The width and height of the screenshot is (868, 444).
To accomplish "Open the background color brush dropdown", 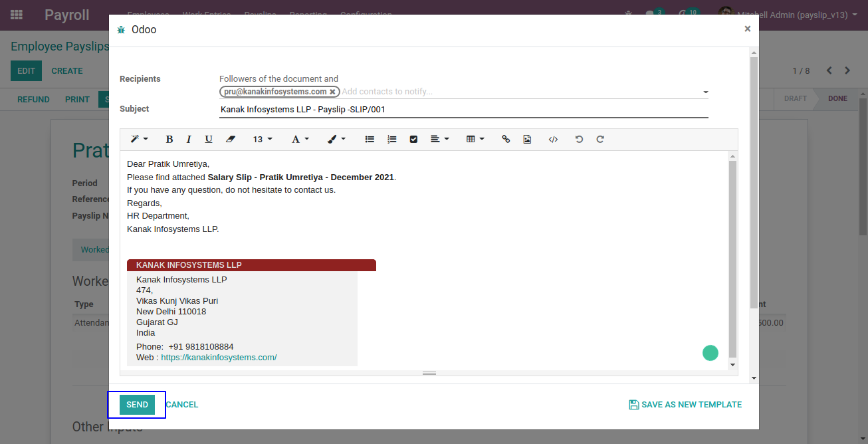I will 337,140.
